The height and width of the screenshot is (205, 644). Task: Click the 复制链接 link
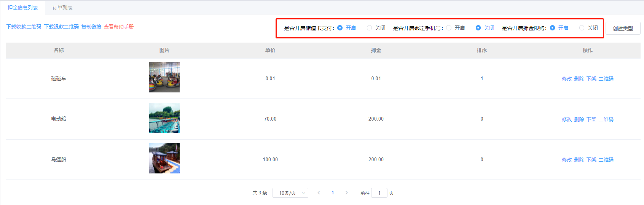[x=91, y=27]
